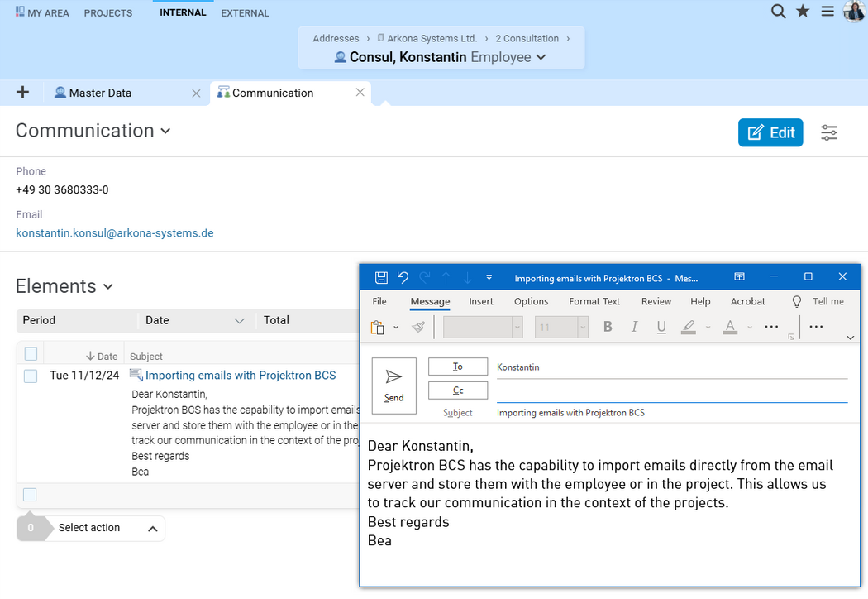Open the user profile avatar
The image size is (868, 599).
854,11
